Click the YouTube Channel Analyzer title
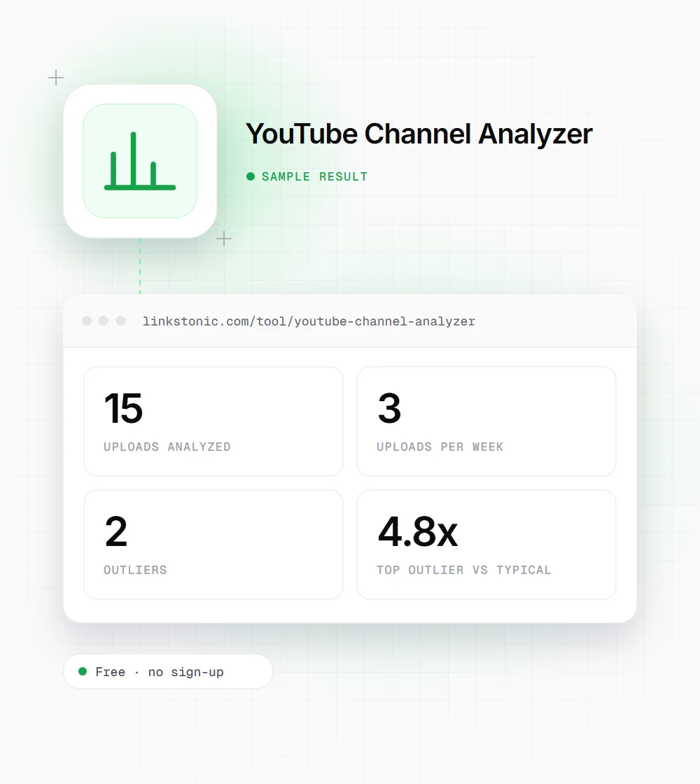 pos(419,134)
